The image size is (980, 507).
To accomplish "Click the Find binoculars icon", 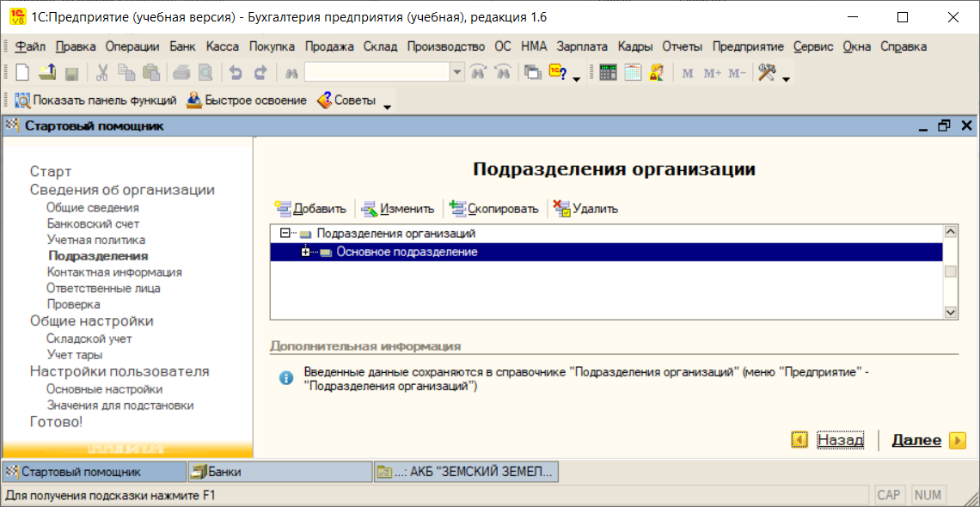I will (x=291, y=73).
